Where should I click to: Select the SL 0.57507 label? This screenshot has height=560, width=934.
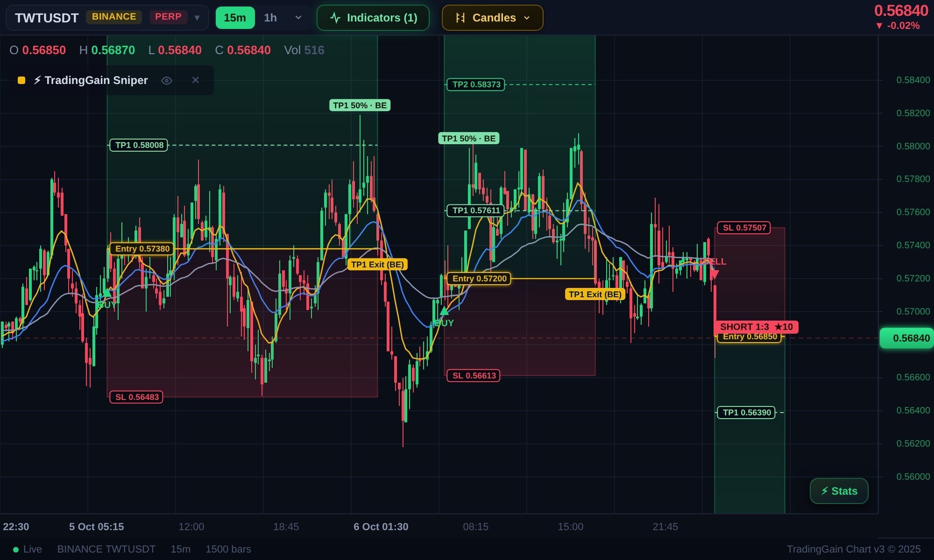pyautogui.click(x=744, y=228)
